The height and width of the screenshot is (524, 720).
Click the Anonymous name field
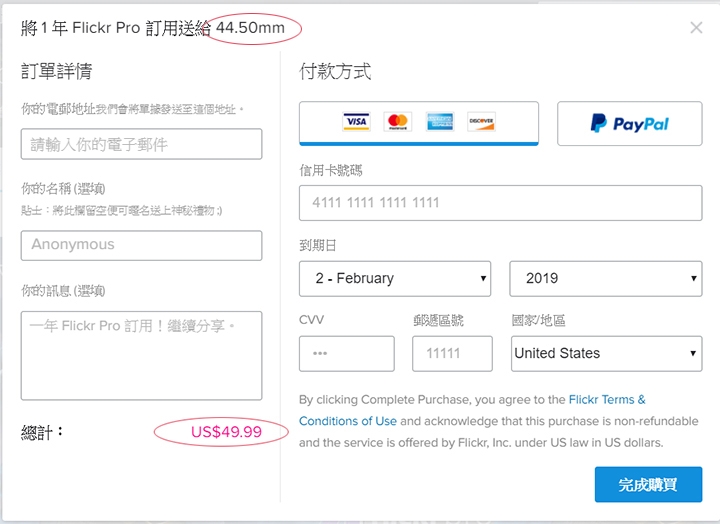pyautogui.click(x=141, y=245)
